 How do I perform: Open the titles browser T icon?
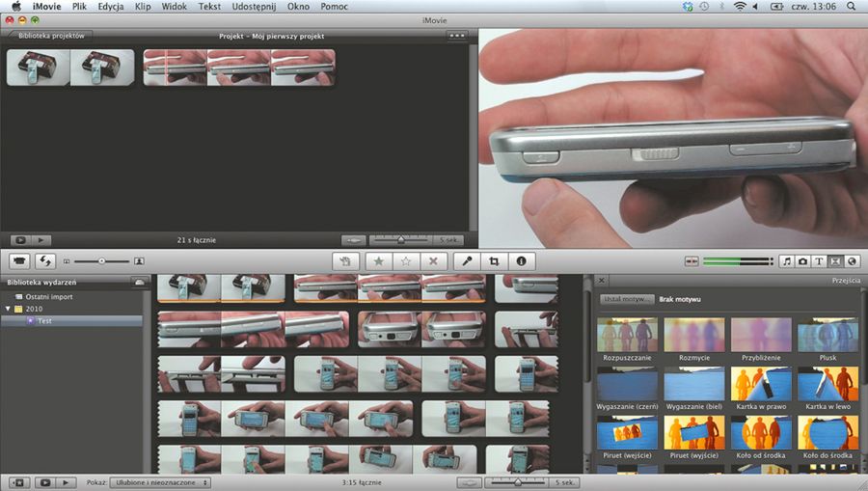tap(819, 261)
